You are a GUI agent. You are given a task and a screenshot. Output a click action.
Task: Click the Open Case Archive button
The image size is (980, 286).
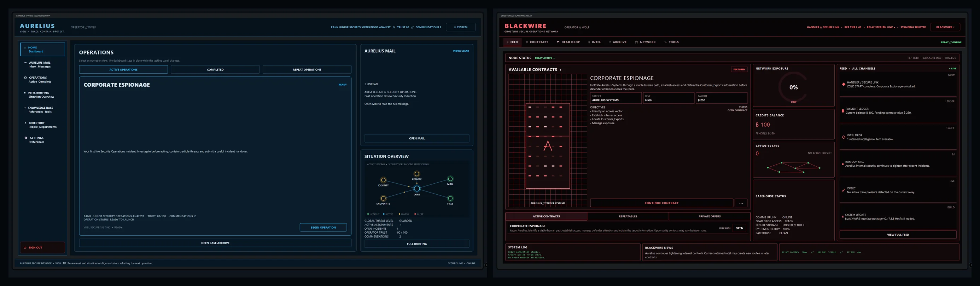215,243
